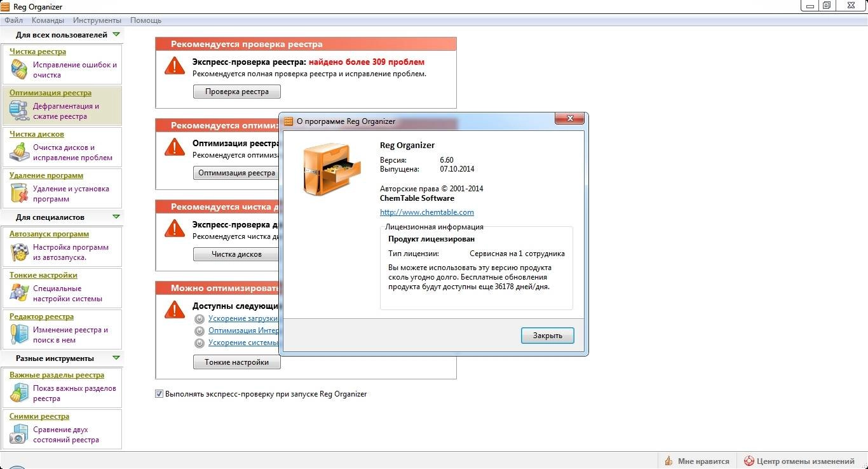Click the warning icon beside Экспресс-проверка реестра
The height and width of the screenshot is (469, 868).
pos(175,65)
